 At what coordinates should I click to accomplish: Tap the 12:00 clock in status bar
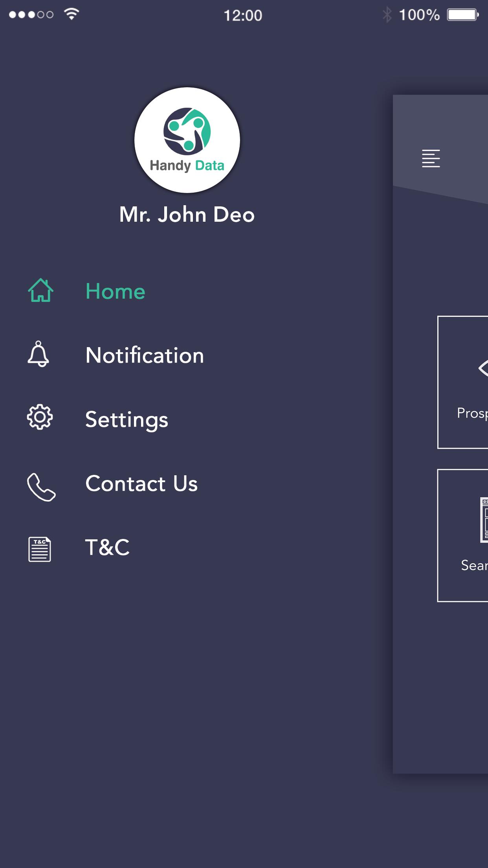click(x=243, y=15)
